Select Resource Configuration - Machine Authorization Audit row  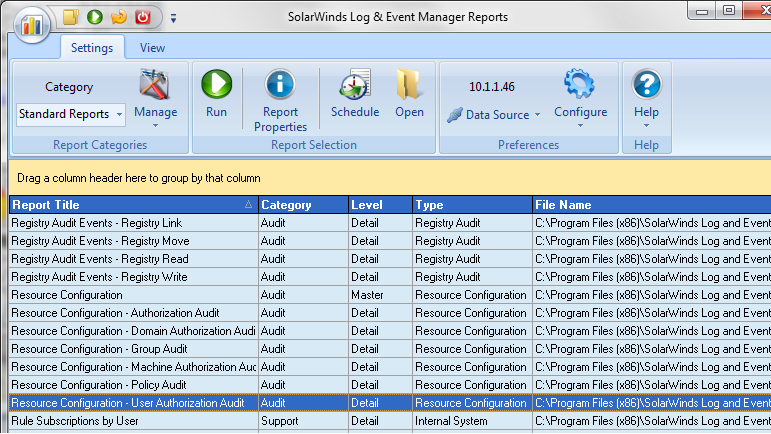click(x=390, y=367)
